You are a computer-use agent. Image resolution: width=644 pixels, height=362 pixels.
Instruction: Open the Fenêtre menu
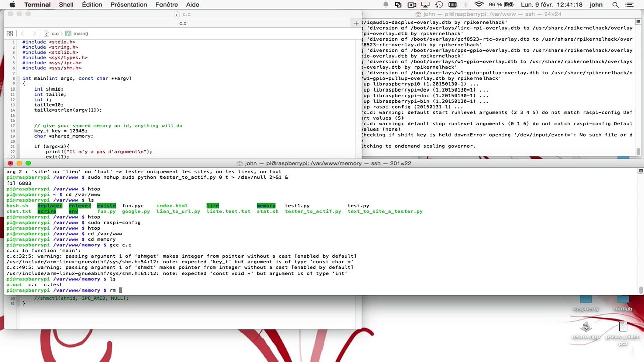click(x=167, y=5)
